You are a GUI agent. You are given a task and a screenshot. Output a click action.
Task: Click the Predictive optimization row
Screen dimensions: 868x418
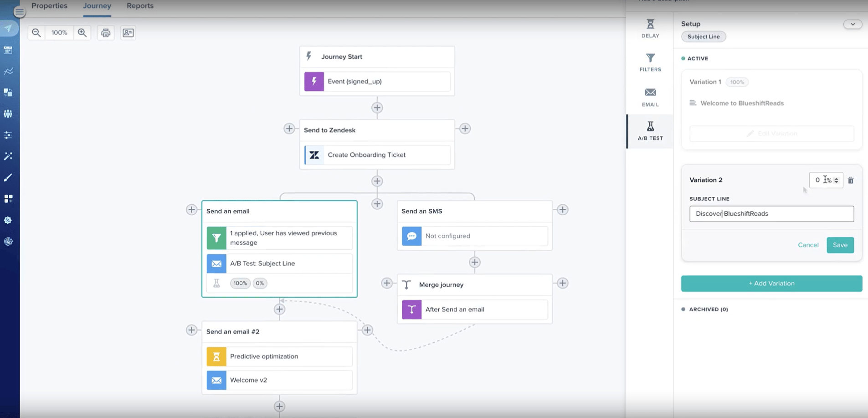tap(280, 356)
